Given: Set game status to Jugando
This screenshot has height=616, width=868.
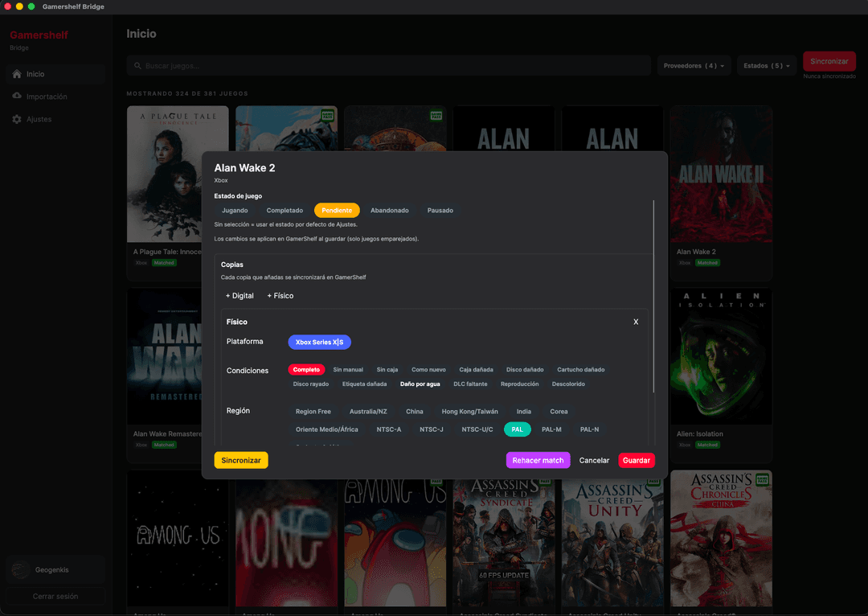Looking at the screenshot, I should click(235, 211).
